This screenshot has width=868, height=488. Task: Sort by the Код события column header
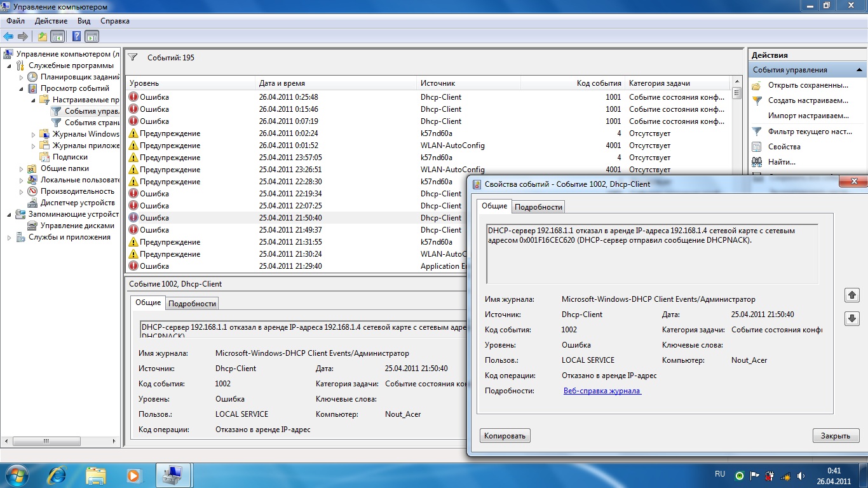click(x=573, y=83)
